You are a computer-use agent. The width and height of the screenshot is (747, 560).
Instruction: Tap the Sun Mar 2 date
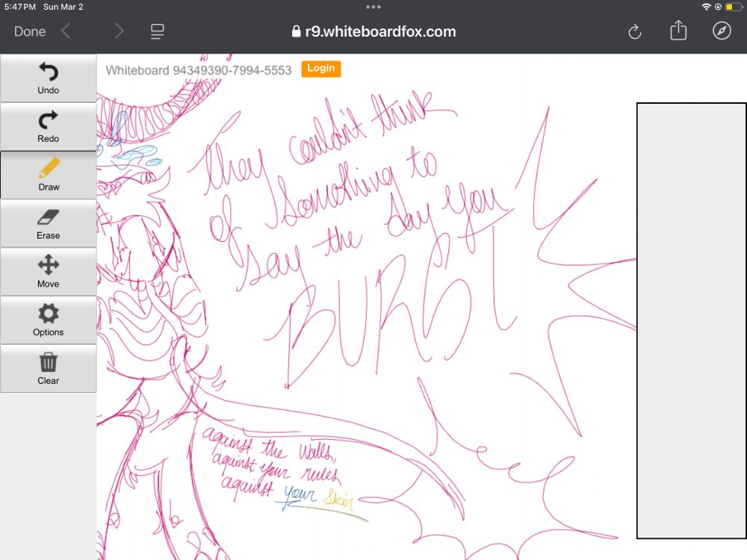coord(63,7)
